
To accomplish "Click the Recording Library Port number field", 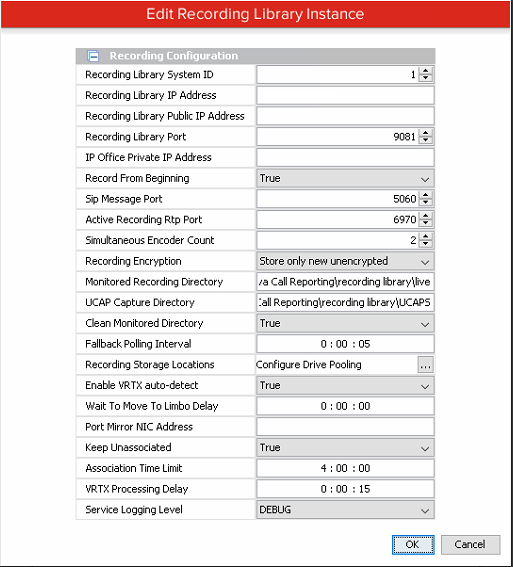I will click(338, 137).
